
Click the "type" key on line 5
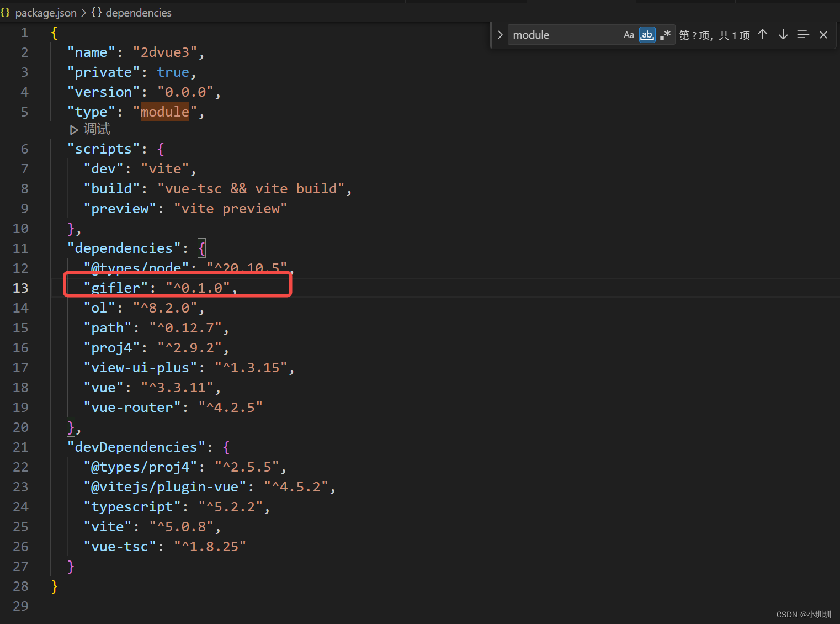[92, 112]
